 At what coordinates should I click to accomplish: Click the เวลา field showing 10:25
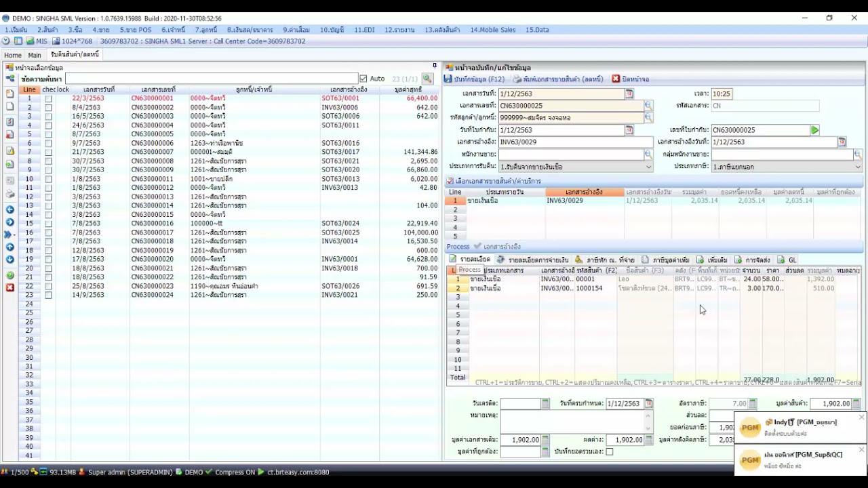click(722, 94)
